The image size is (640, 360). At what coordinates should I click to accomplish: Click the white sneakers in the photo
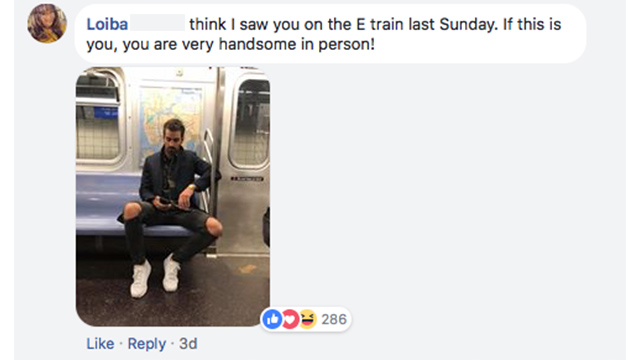click(155, 276)
